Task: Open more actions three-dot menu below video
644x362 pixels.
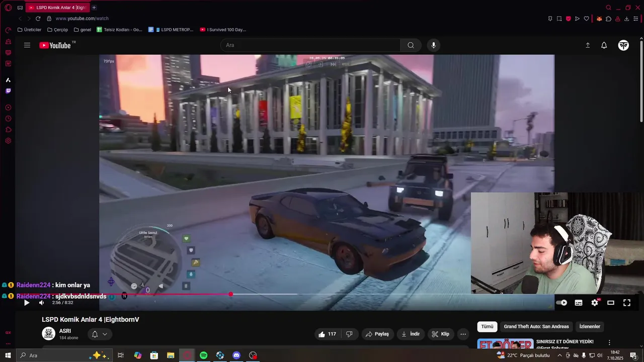Action: click(463, 334)
